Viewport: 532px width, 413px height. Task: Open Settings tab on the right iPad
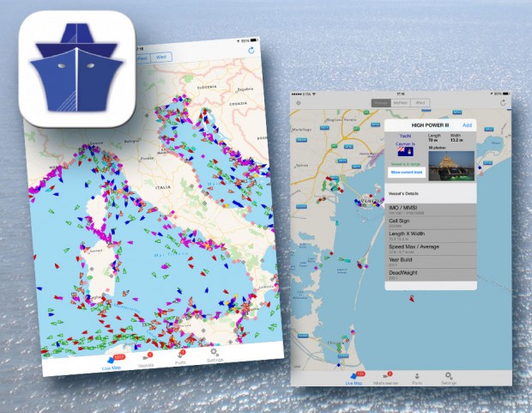click(449, 378)
